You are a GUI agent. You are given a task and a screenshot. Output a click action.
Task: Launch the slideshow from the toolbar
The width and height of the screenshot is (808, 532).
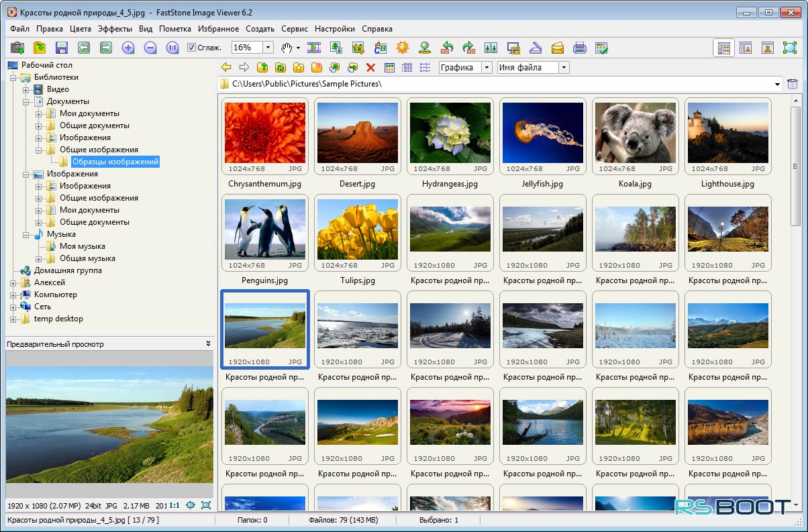pyautogui.click(x=313, y=48)
